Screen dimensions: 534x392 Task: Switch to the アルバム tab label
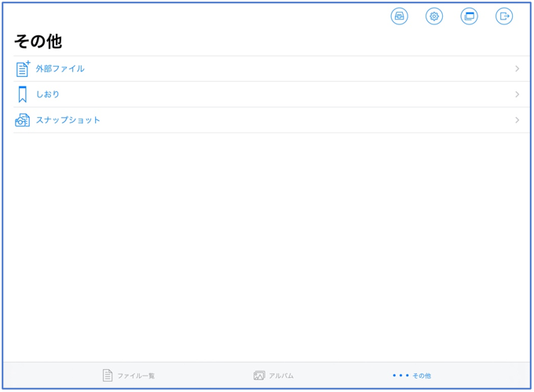(x=281, y=376)
